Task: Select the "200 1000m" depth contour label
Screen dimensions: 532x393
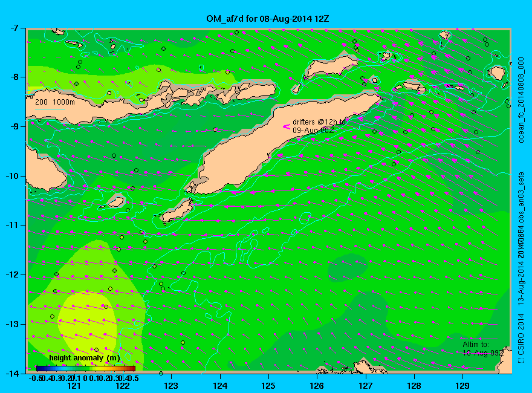Action: pyautogui.click(x=55, y=102)
